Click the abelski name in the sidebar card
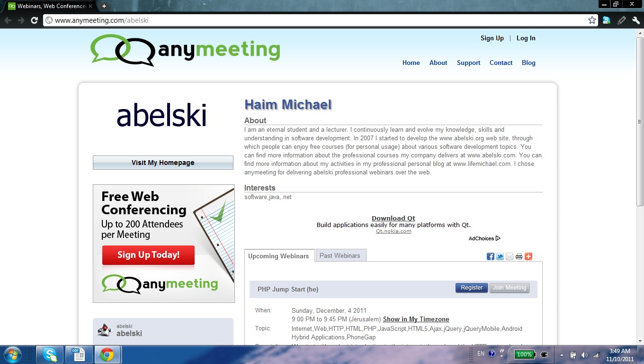The width and height of the screenshot is (644, 364). 129,333
